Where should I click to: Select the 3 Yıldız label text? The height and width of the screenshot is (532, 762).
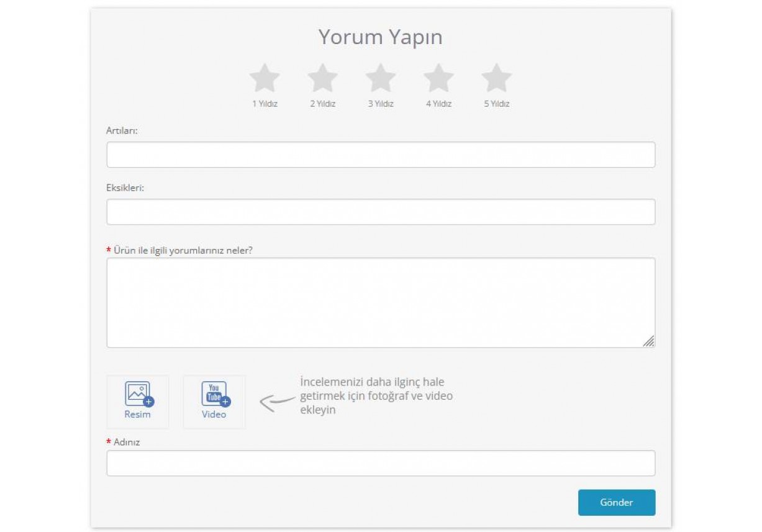coord(381,104)
